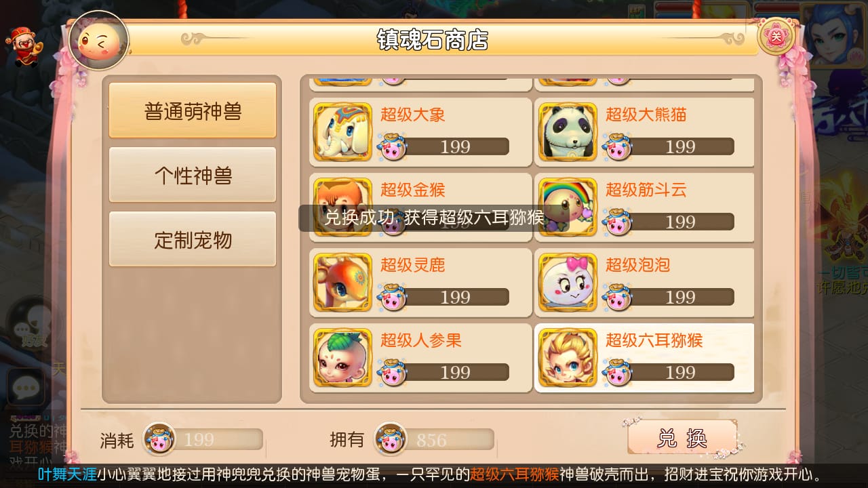Select the 超级大熊猫 panda pet icon
Screen dimensions: 868x488
(x=568, y=131)
